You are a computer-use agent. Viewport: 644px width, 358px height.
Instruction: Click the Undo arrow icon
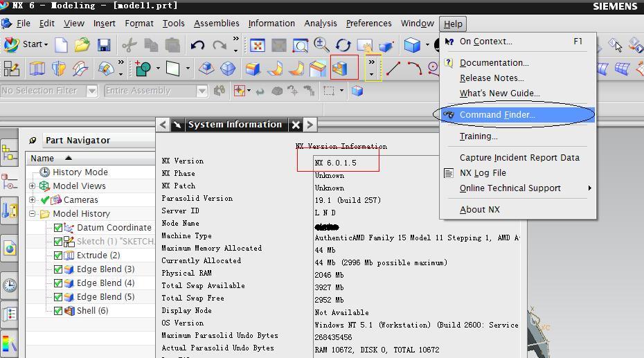pyautogui.click(x=197, y=45)
